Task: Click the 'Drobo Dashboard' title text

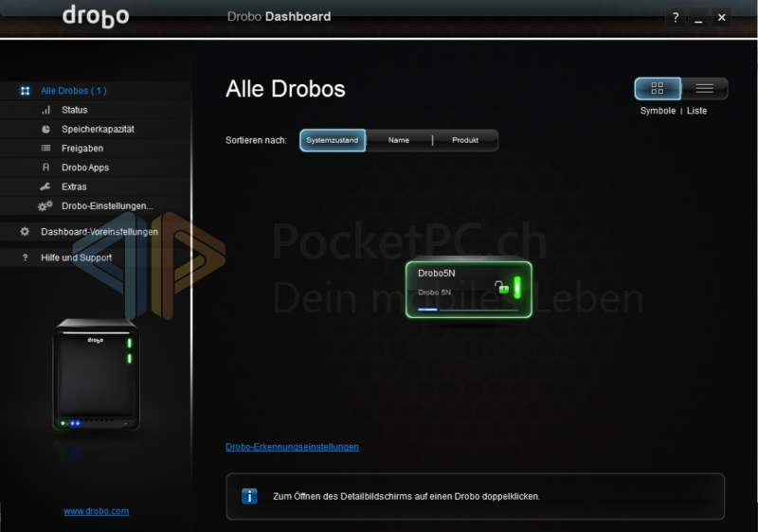Action: [x=279, y=17]
